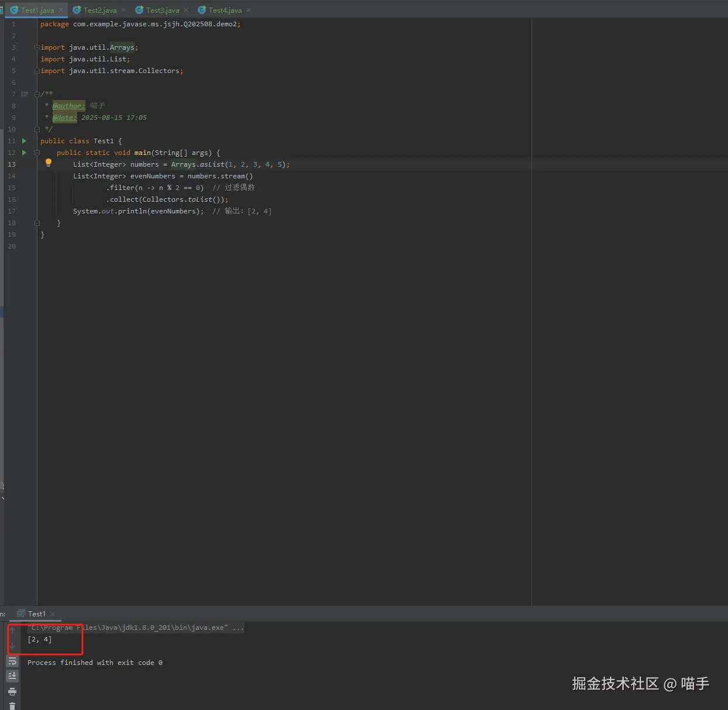Screen dimensions: 728x710
Task: Open the Test3.java editor tab
Action: pos(163,10)
